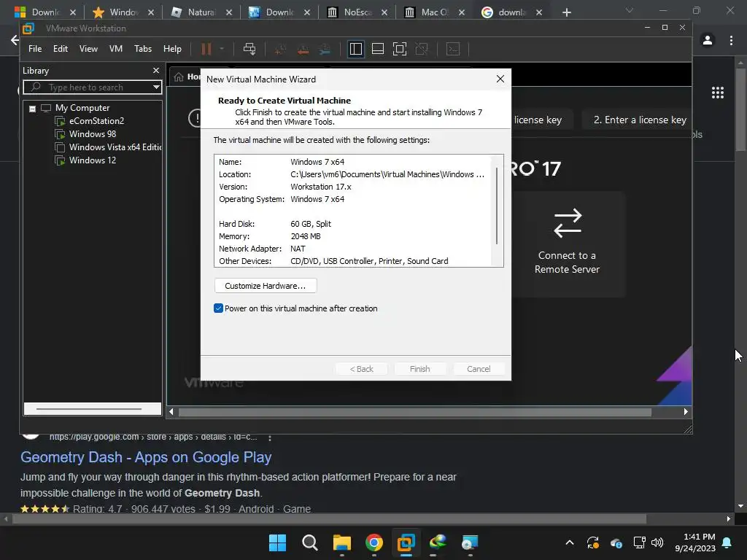The height and width of the screenshot is (560, 747).
Task: Click the VMware home horizontal scrollbar
Action: click(414, 412)
